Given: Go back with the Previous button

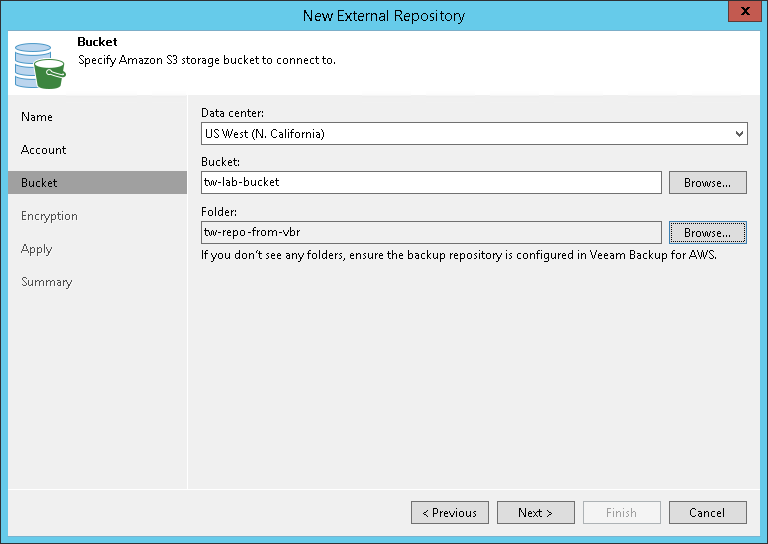Looking at the screenshot, I should [450, 513].
